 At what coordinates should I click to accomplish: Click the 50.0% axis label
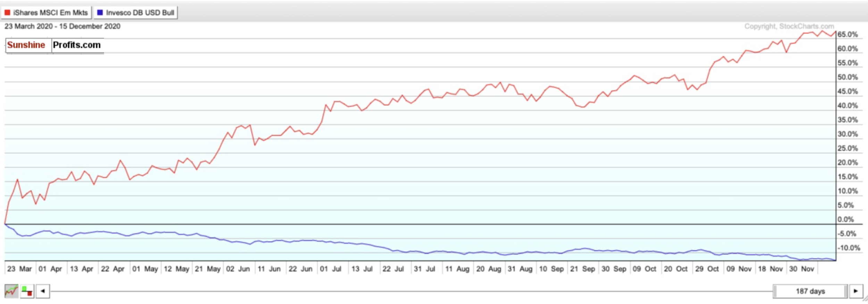pos(847,77)
